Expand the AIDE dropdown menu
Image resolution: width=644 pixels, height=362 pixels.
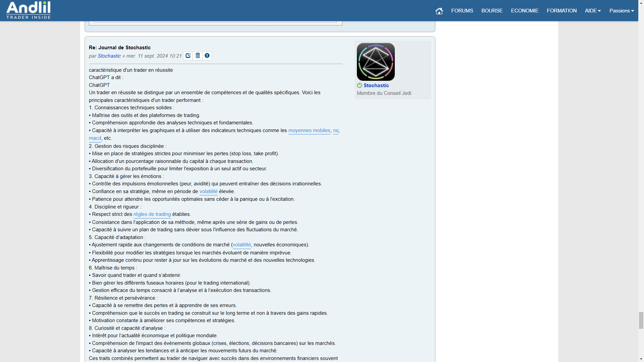tap(593, 11)
